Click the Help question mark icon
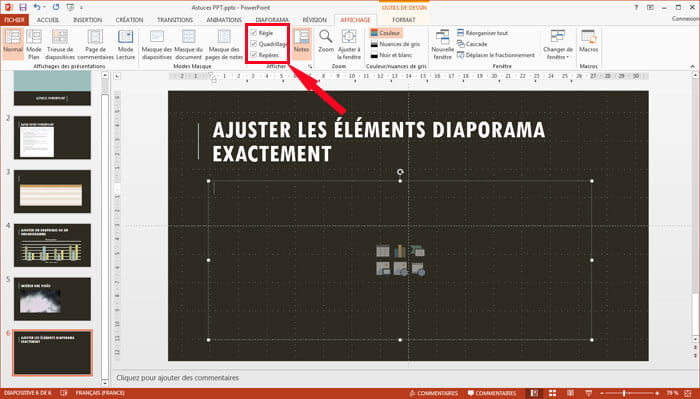700x399 pixels. tap(636, 7)
